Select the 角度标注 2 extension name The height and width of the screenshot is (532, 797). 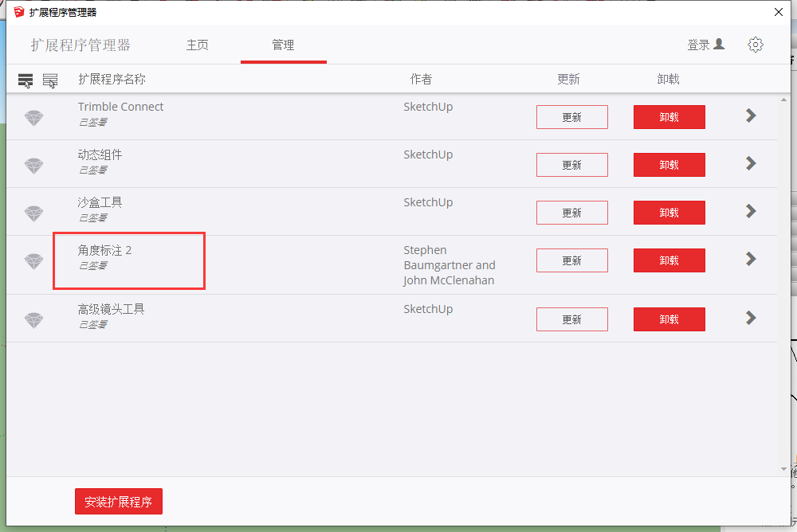point(104,250)
